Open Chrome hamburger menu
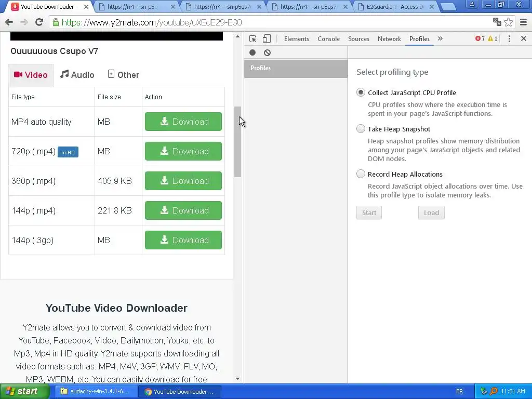The height and width of the screenshot is (399, 532). tap(523, 22)
